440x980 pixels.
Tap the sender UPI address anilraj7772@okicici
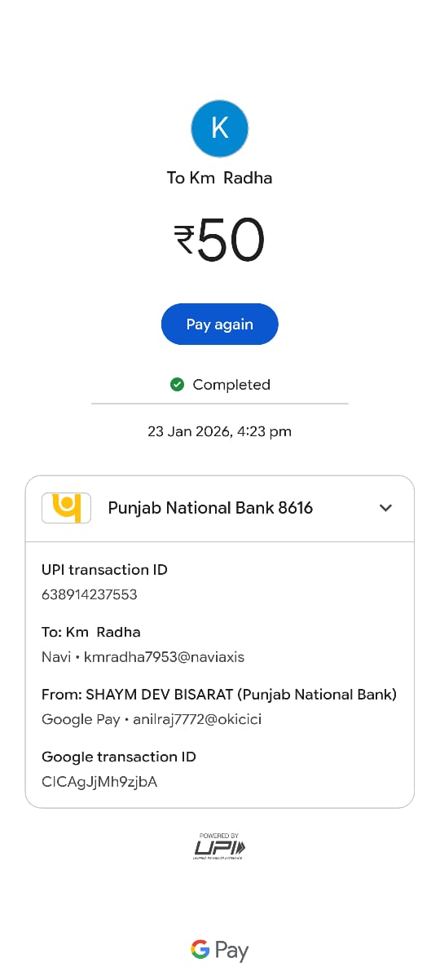[197, 719]
